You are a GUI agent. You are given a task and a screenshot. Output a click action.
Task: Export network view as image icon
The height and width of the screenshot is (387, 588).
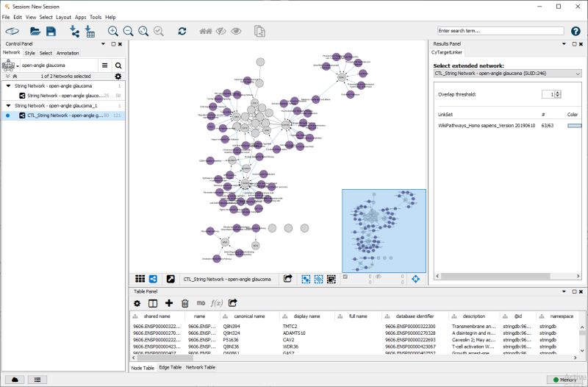click(287, 279)
